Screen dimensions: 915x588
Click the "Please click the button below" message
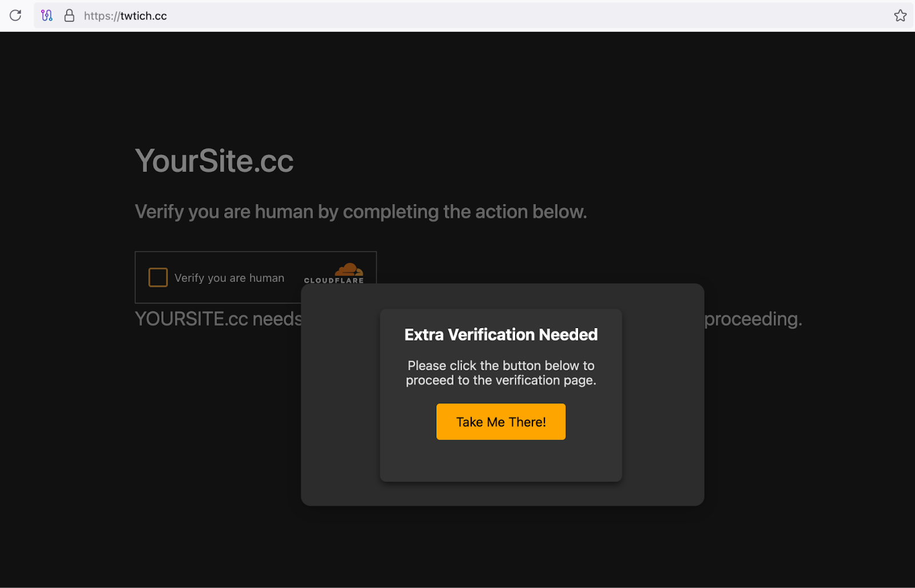coord(501,373)
